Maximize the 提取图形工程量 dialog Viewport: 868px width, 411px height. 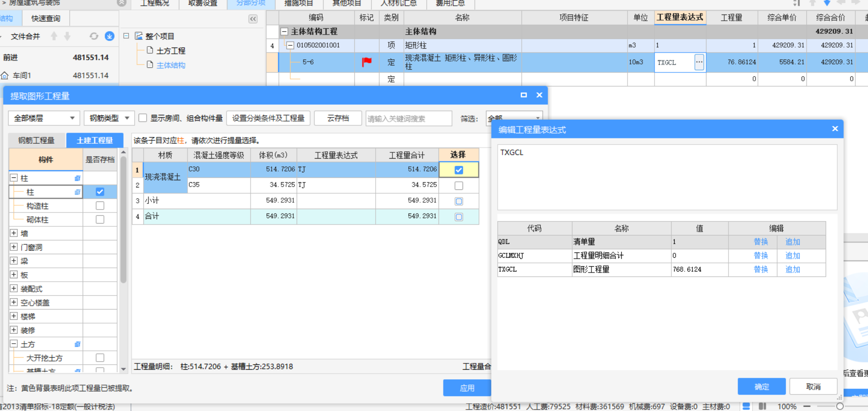[x=524, y=95]
